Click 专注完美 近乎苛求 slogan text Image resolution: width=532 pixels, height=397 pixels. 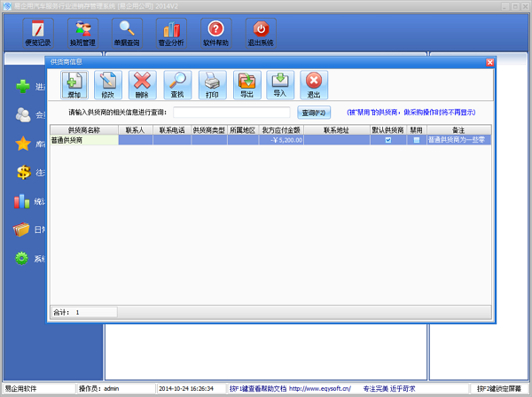point(389,388)
